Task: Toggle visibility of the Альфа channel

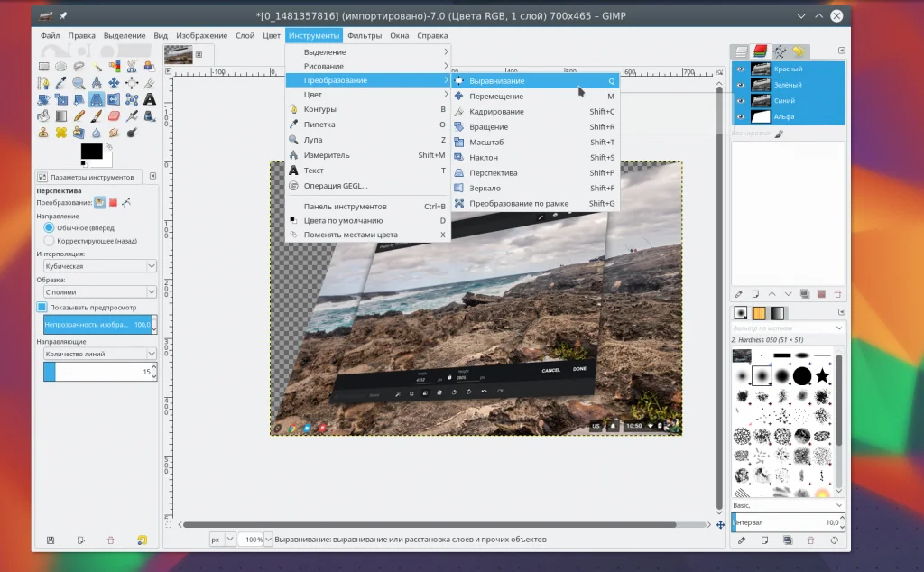Action: tap(741, 117)
